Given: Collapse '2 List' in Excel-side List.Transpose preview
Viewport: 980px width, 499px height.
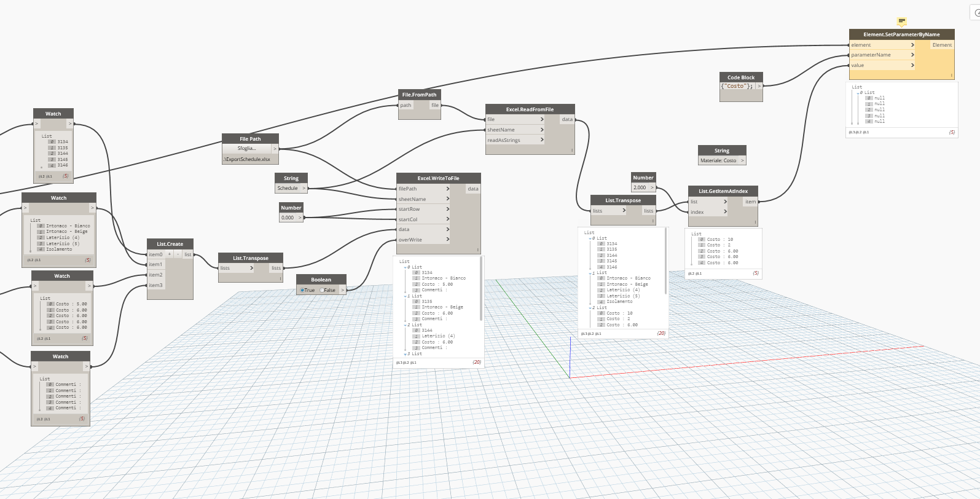Looking at the screenshot, I should [590, 308].
